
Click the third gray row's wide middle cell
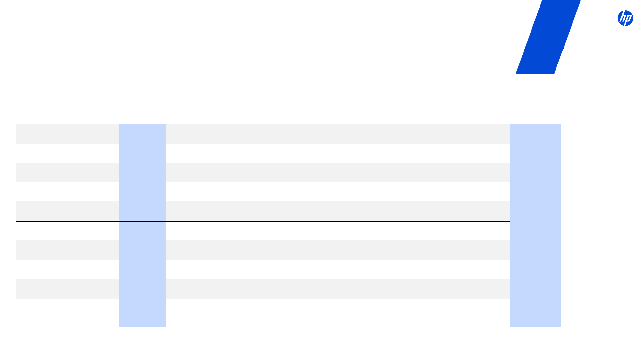[x=337, y=211]
